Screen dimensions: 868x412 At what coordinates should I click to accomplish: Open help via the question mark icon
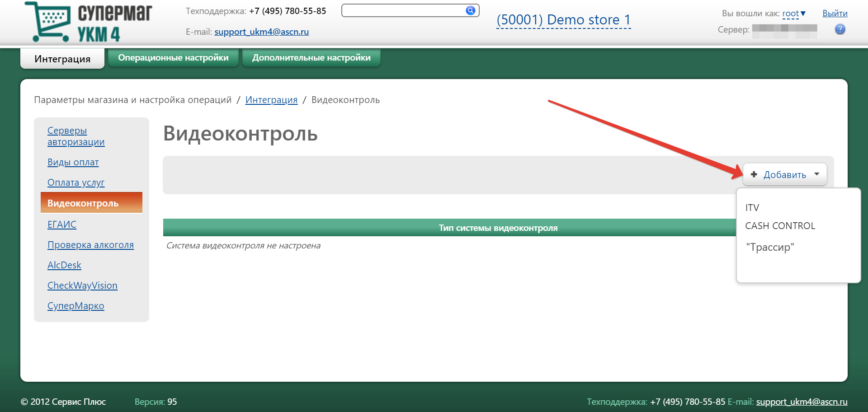(x=840, y=29)
